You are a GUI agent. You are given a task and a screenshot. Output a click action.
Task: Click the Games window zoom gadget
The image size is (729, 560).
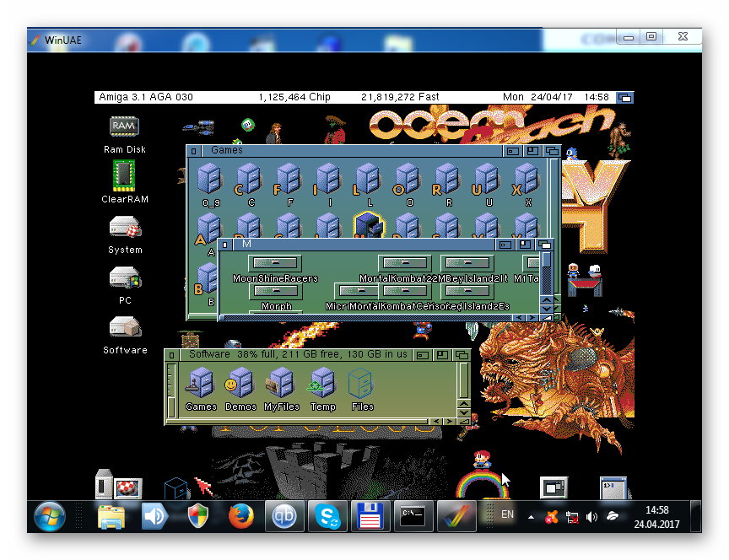click(532, 151)
